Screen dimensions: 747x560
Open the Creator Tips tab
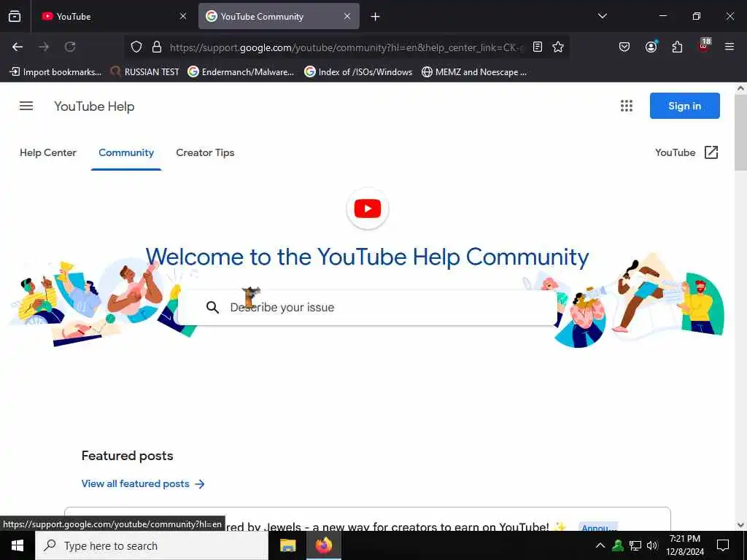point(205,153)
